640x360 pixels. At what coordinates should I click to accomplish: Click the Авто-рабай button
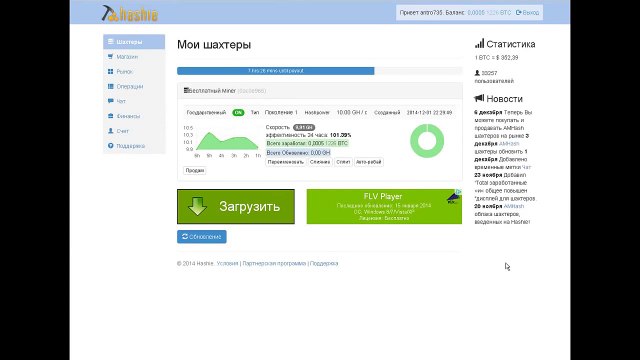[x=369, y=162]
